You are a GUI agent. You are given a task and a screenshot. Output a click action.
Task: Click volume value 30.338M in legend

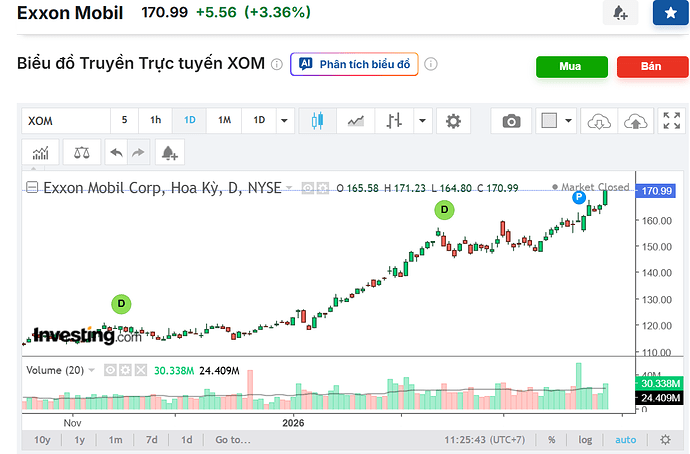[x=174, y=371]
